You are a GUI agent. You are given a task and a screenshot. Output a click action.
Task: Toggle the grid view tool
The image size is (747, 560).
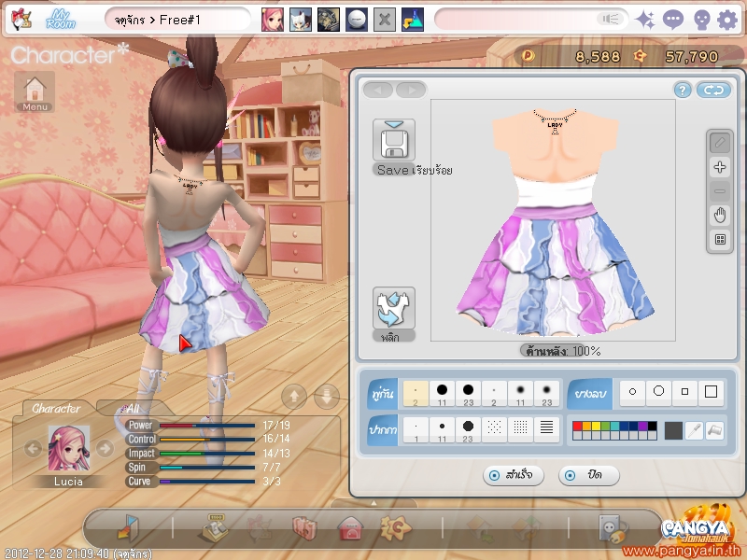click(x=720, y=240)
